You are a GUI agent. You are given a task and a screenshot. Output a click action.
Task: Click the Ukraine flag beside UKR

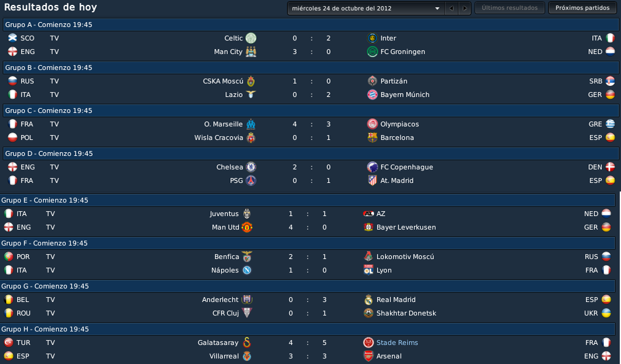(x=606, y=313)
